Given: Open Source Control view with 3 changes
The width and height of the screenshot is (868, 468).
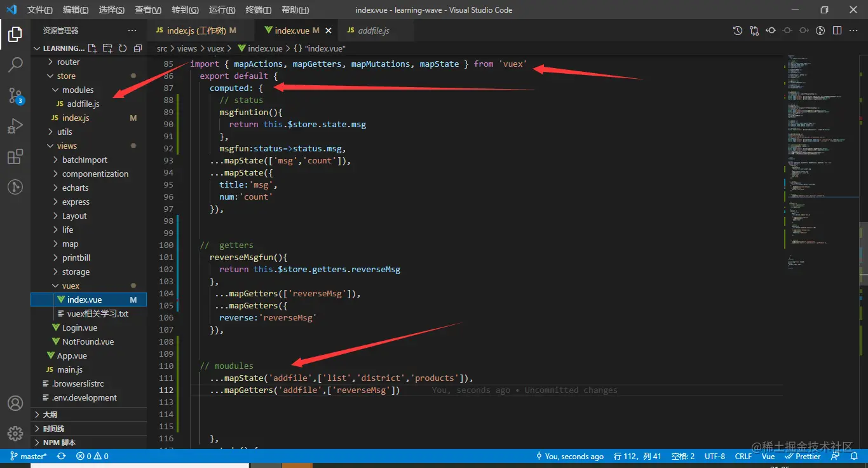Looking at the screenshot, I should [x=15, y=95].
